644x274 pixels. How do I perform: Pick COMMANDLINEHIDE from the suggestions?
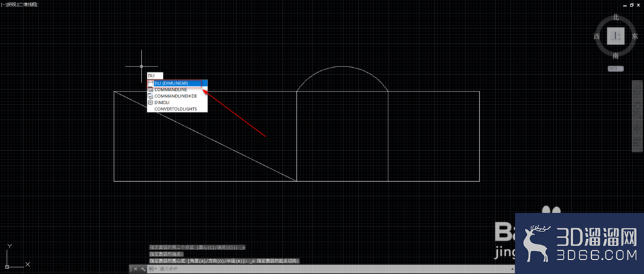(178, 96)
